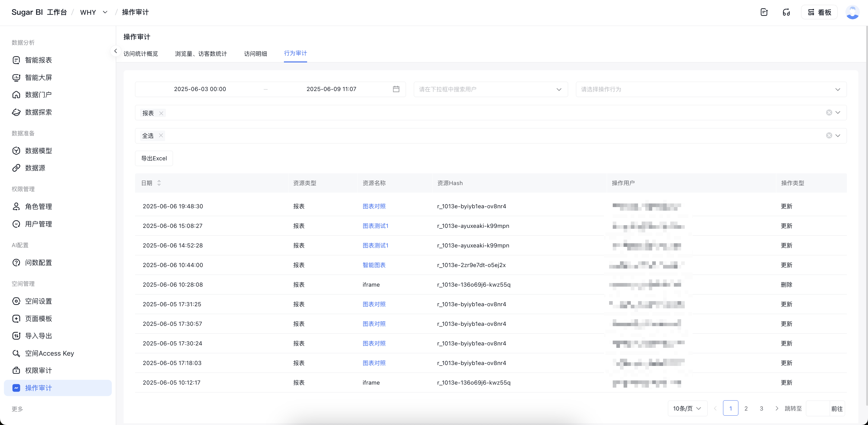Click date cell 2025-06-05 10:12:17
This screenshot has height=425, width=868.
171,382
